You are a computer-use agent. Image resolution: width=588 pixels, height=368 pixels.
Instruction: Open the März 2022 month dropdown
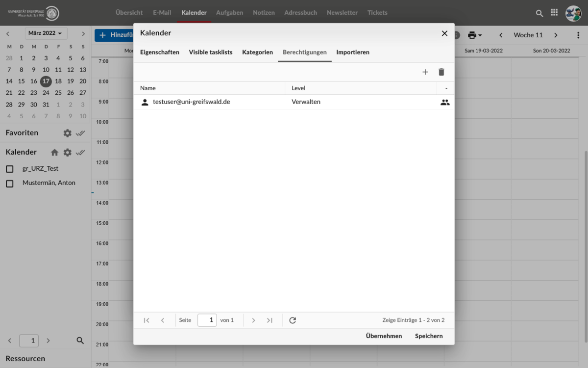click(46, 33)
